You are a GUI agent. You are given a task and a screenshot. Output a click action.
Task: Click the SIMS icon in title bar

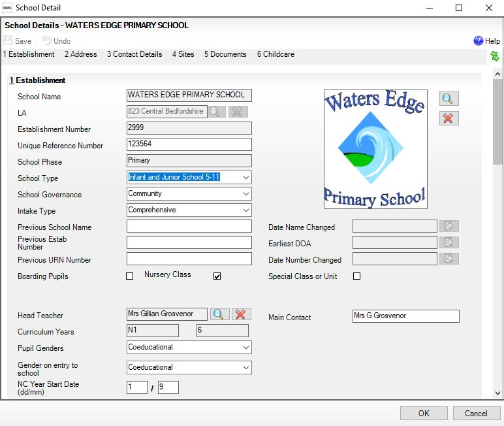tap(7, 8)
